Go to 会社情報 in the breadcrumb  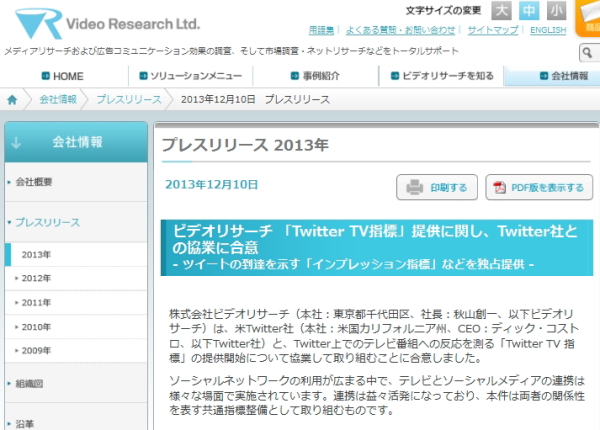(58, 99)
